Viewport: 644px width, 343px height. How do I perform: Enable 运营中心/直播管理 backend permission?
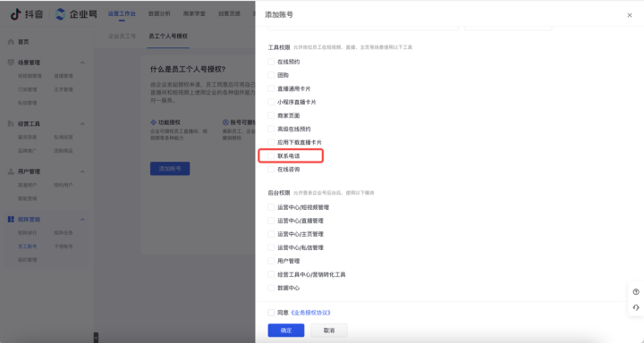coord(271,221)
